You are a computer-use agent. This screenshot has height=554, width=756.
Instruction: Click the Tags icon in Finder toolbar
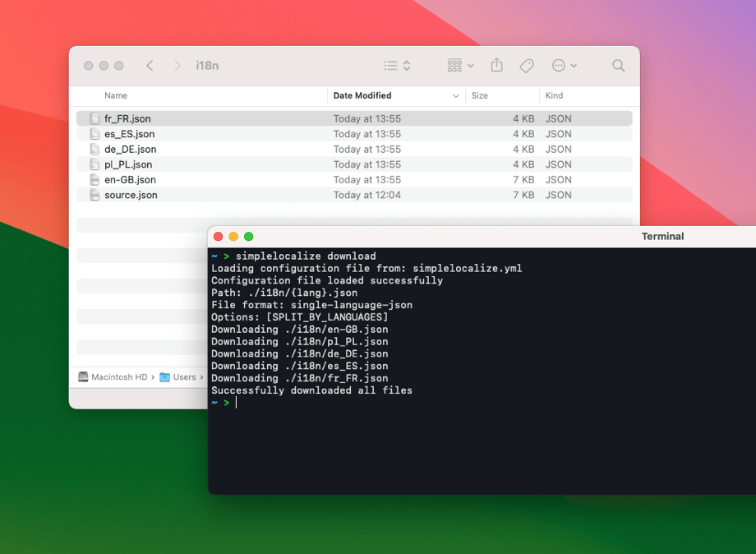(527, 66)
